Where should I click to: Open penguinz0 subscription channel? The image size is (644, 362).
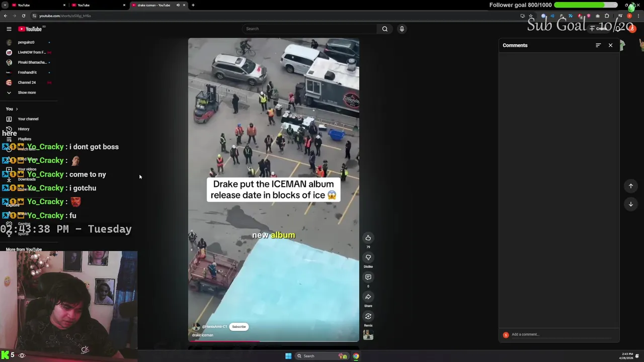point(28,42)
